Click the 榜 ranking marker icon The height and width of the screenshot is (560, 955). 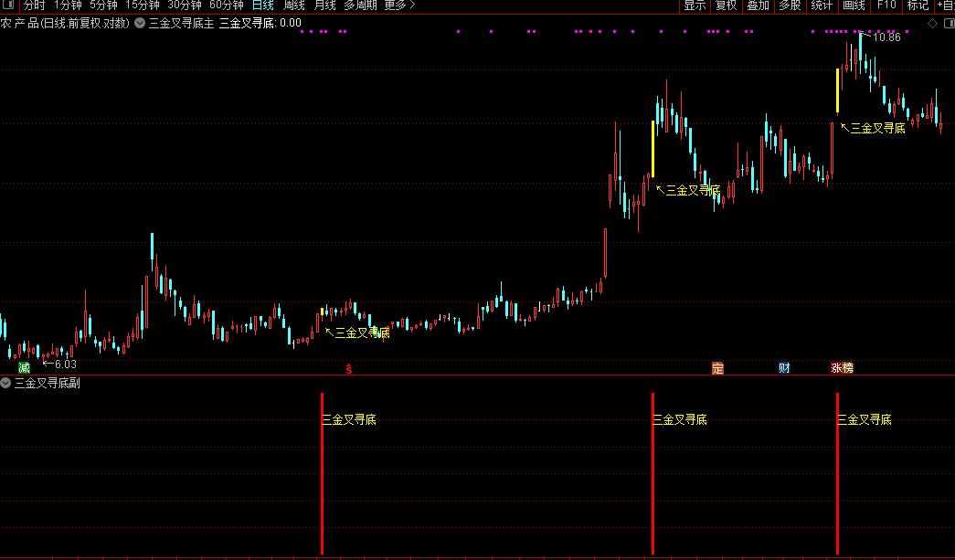[x=848, y=367]
